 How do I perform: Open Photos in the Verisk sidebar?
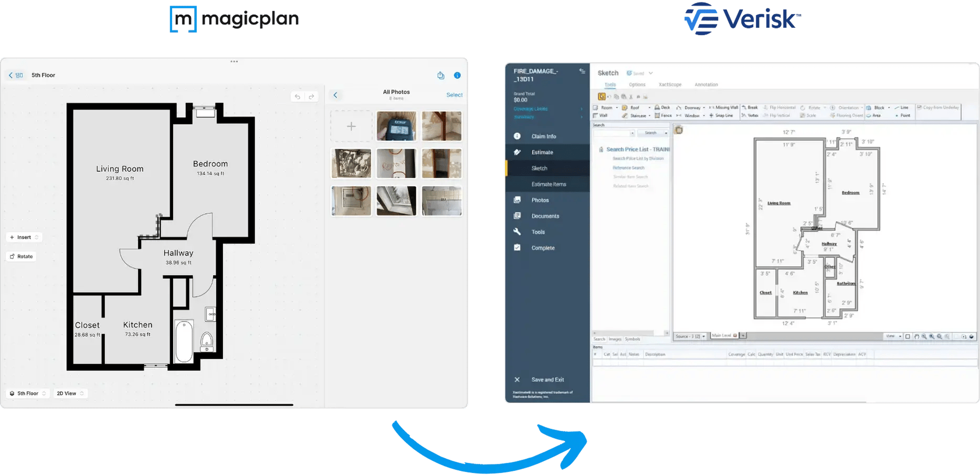click(540, 200)
